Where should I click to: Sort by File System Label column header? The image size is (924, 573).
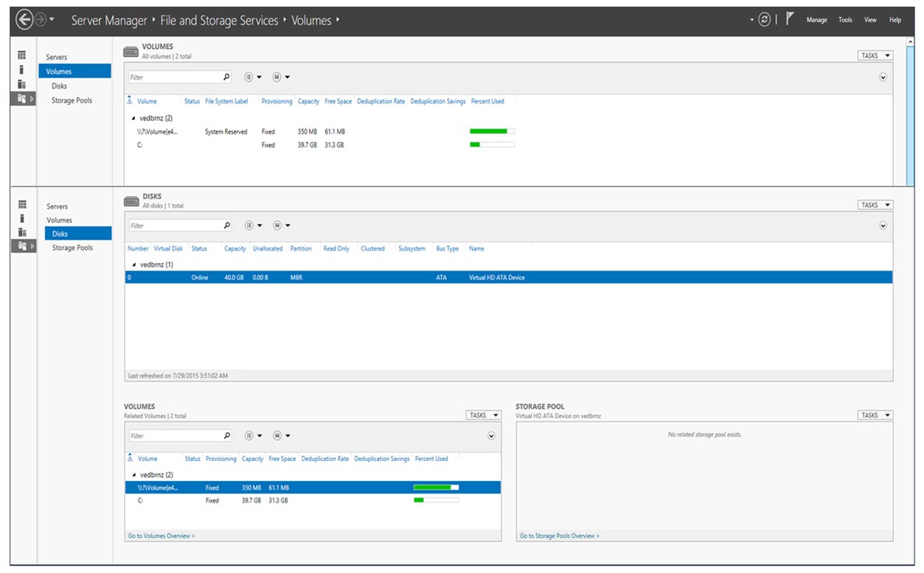(226, 101)
